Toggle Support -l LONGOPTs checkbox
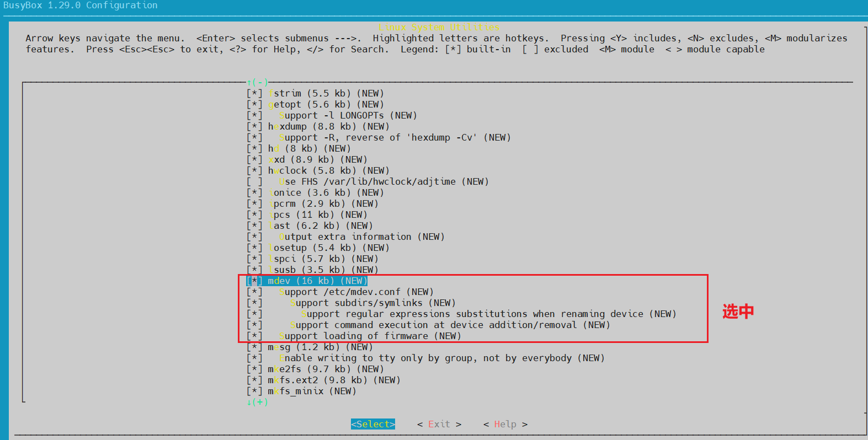Image resolution: width=868 pixels, height=440 pixels. pos(254,115)
